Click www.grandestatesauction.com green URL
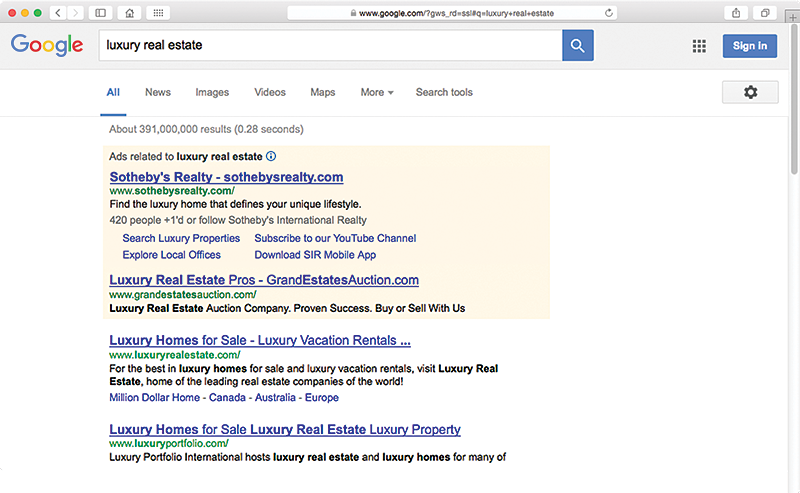 tap(183, 294)
